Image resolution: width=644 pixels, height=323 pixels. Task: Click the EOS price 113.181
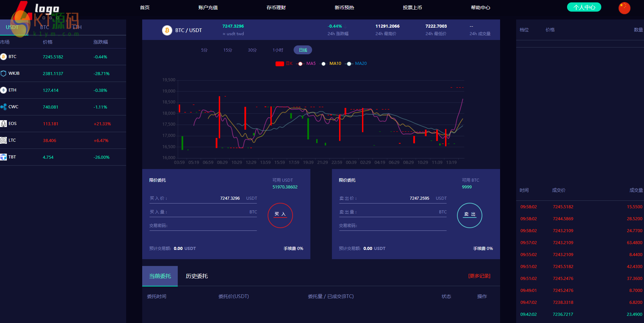pyautogui.click(x=51, y=124)
